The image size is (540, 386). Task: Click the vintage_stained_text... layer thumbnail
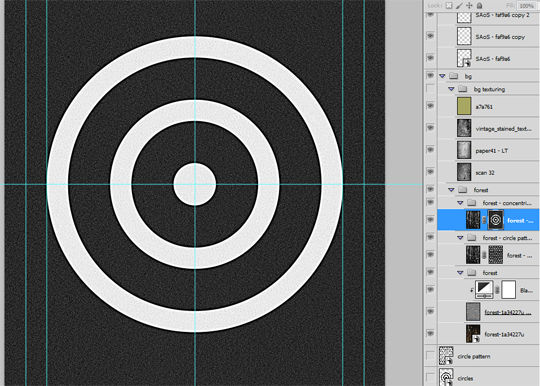(x=464, y=128)
